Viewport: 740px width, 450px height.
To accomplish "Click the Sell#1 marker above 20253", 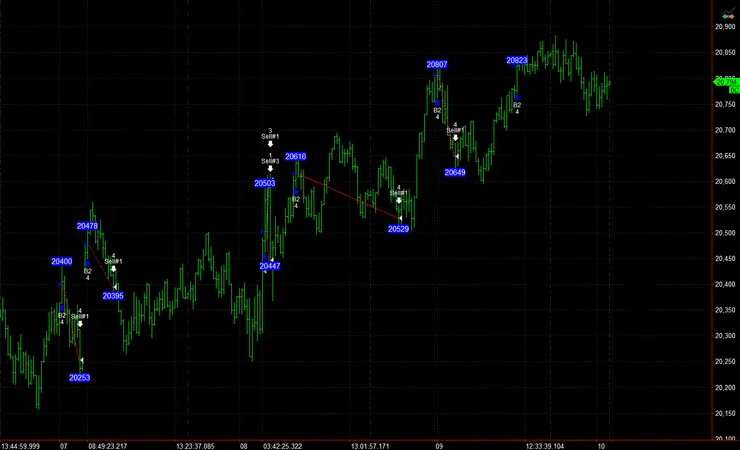I will tap(80, 317).
